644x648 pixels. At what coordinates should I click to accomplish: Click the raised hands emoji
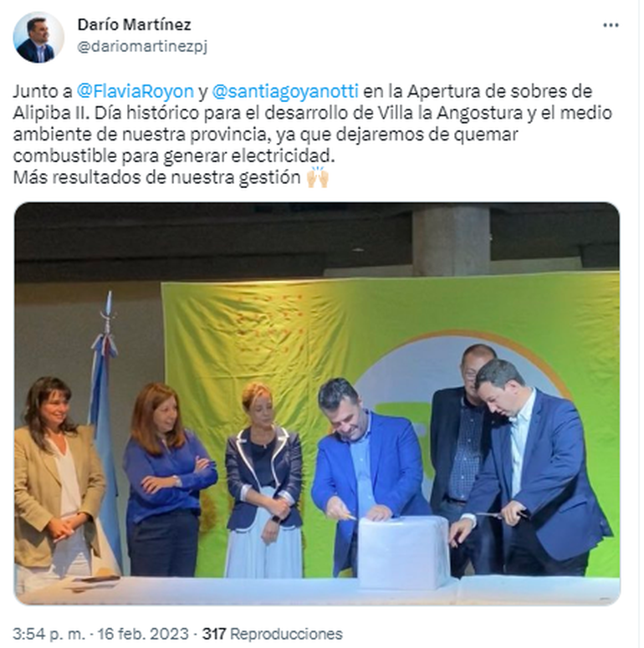(x=318, y=177)
